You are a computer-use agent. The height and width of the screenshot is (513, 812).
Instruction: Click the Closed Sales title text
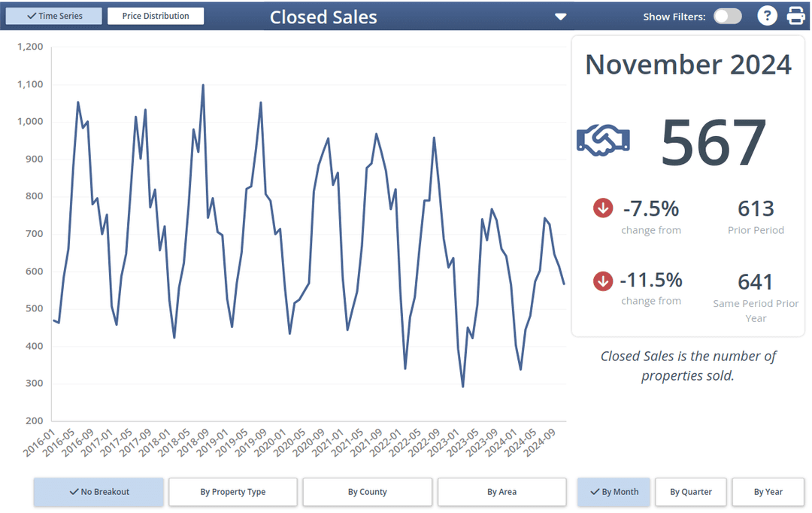[x=323, y=17]
